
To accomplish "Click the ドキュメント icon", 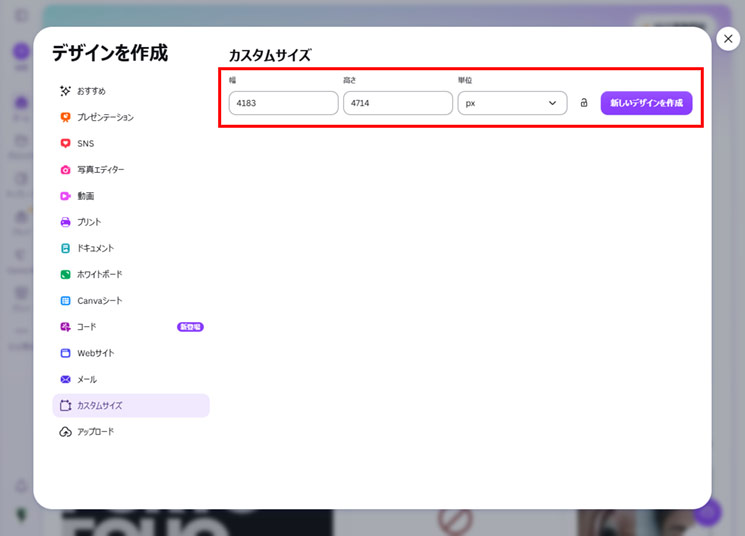I will 66,248.
